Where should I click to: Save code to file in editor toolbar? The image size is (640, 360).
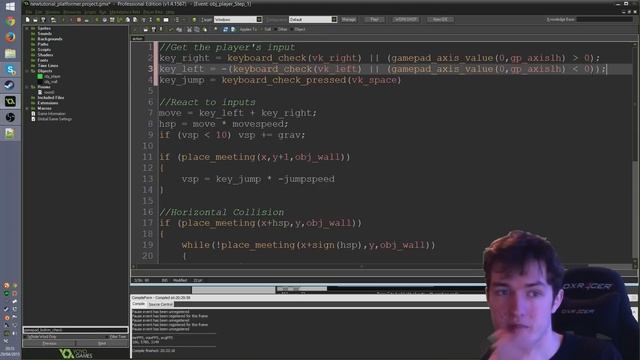click(x=153, y=29)
